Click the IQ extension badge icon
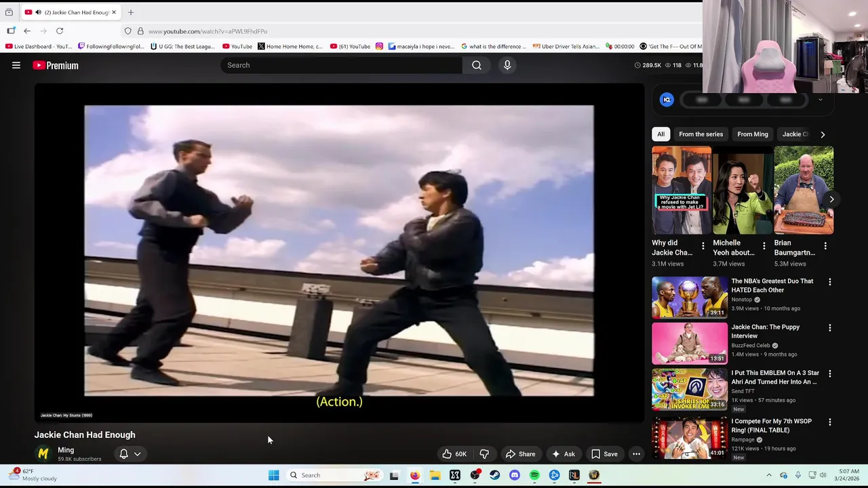The image size is (868, 488). point(667,100)
